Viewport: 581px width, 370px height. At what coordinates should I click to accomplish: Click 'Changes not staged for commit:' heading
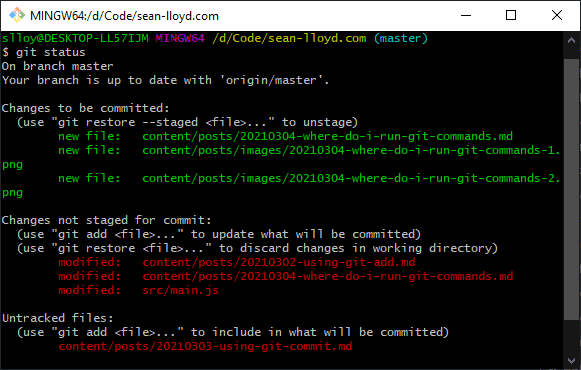106,220
